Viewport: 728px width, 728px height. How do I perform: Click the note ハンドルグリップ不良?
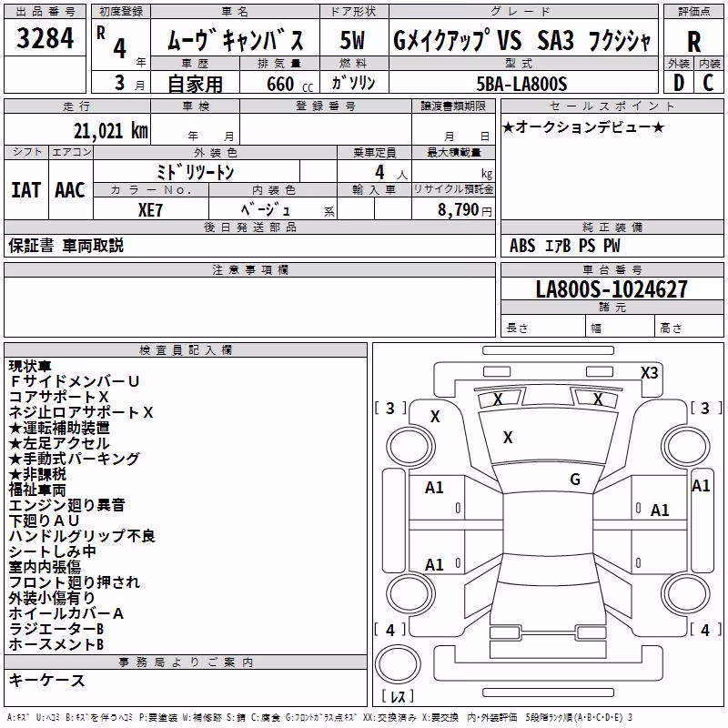[x=82, y=536]
